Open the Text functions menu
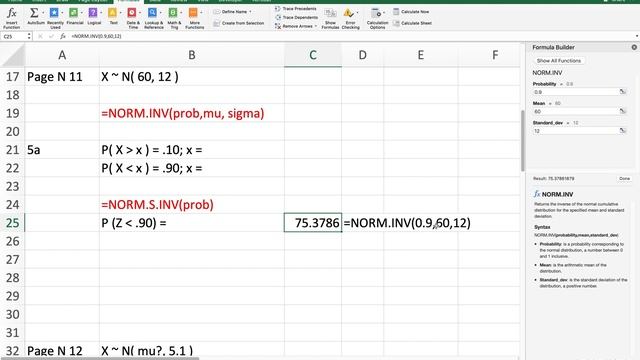This screenshot has height=360, width=640. 113,17
